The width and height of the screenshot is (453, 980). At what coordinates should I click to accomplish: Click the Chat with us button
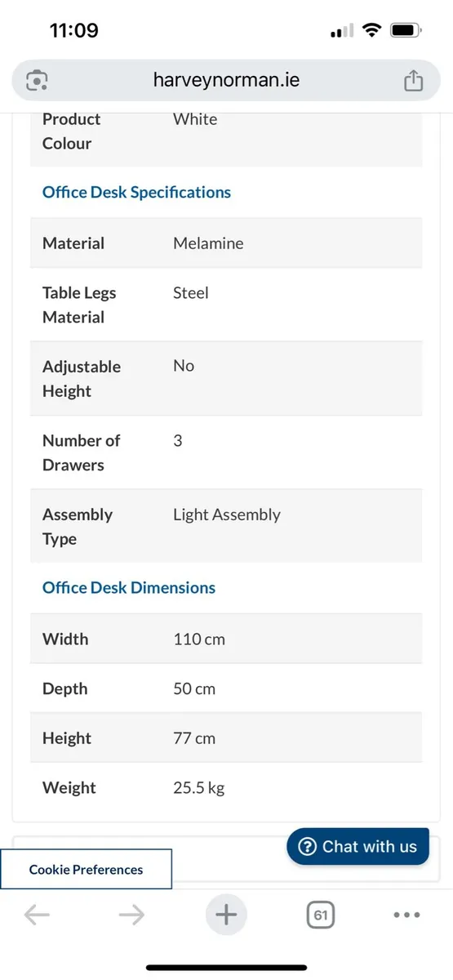coord(358,846)
